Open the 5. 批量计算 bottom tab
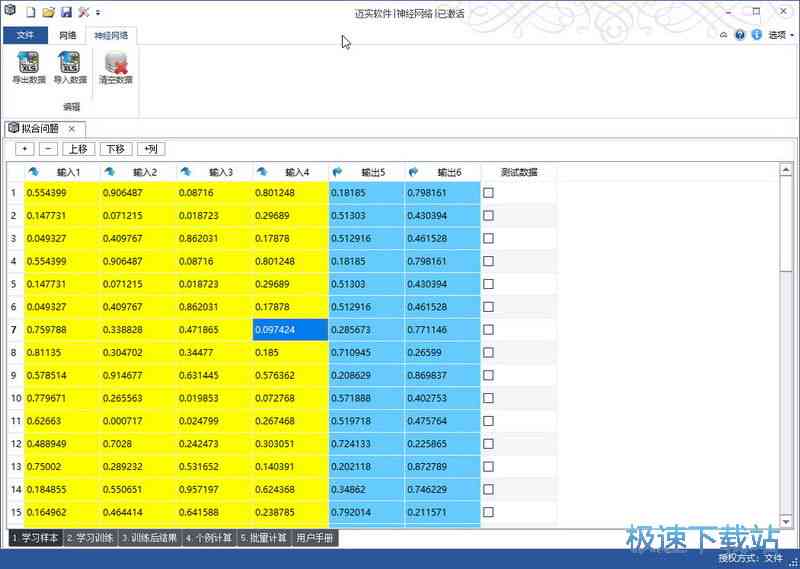 [x=263, y=538]
